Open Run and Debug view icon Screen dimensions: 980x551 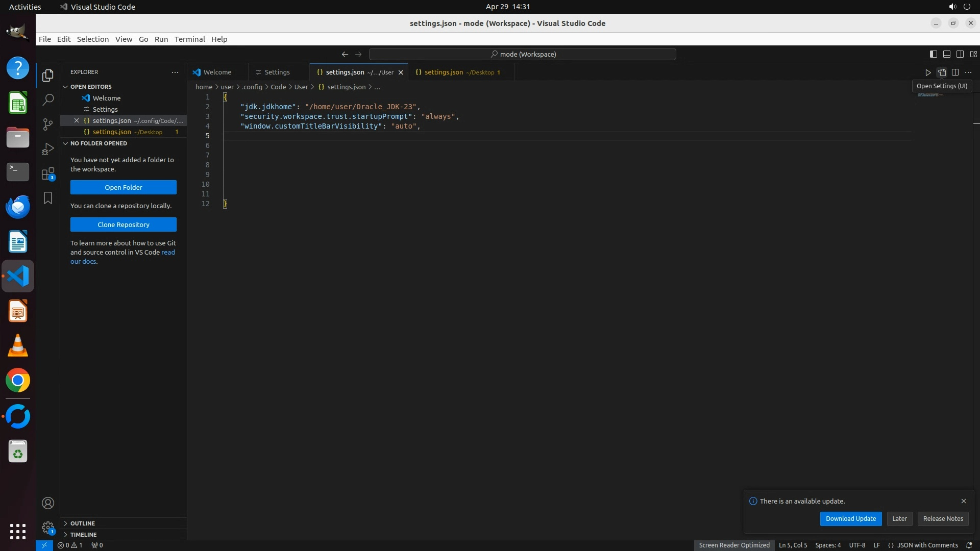click(48, 149)
